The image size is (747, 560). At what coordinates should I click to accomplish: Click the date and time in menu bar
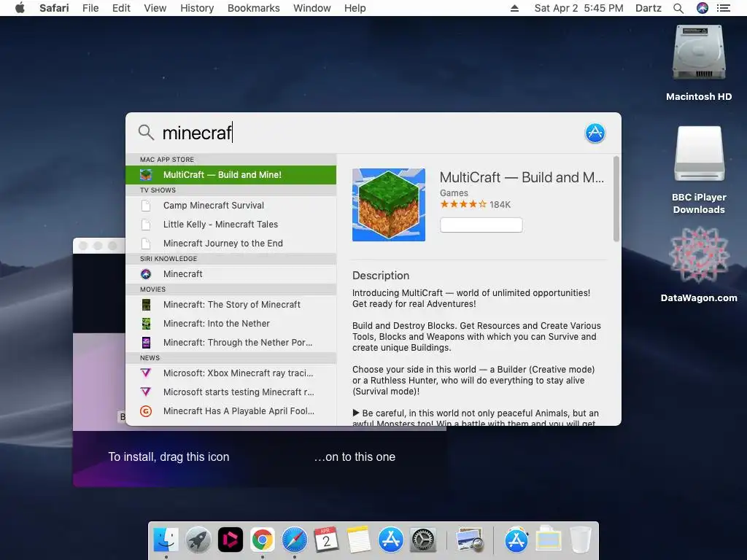click(x=578, y=8)
